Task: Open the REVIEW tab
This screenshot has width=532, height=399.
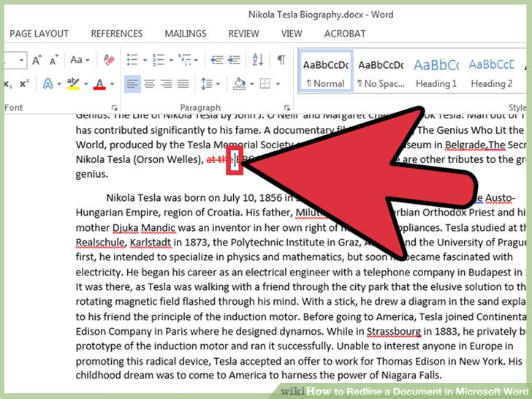Action: tap(243, 34)
